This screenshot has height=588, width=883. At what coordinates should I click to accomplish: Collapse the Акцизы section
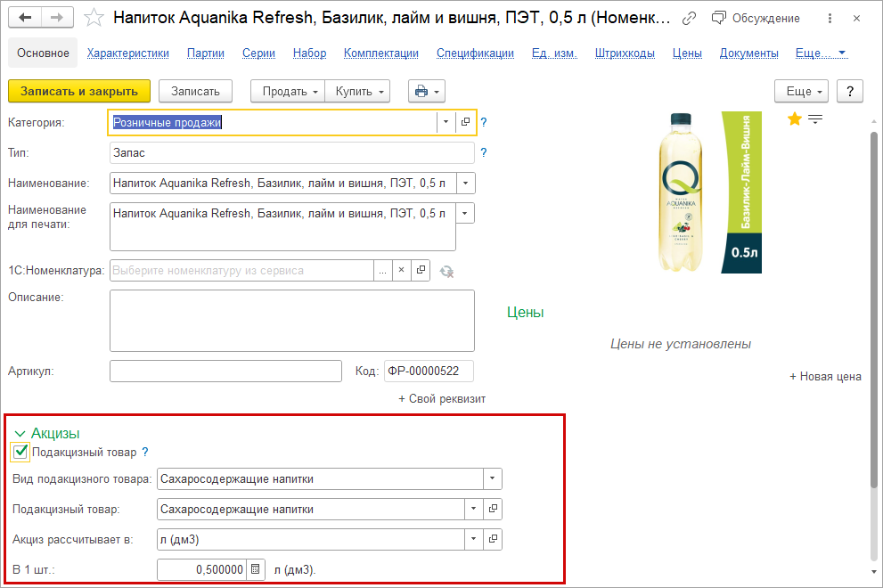[x=20, y=434]
